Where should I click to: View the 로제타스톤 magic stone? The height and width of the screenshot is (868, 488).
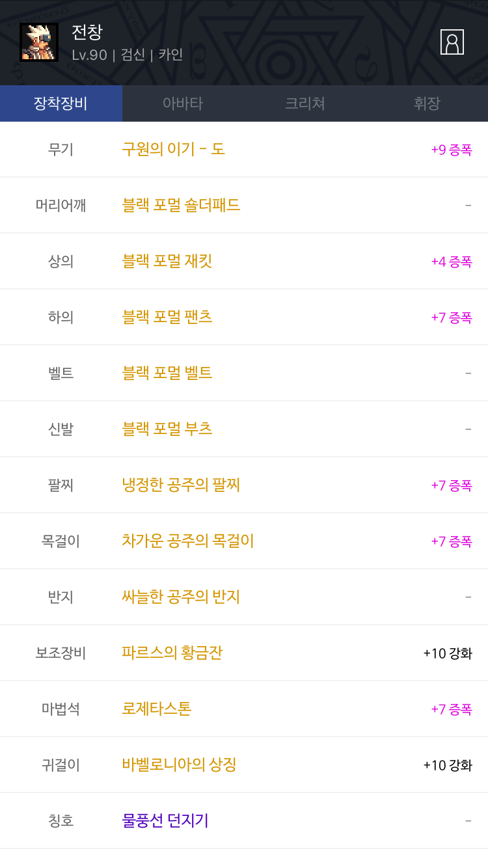(x=156, y=709)
